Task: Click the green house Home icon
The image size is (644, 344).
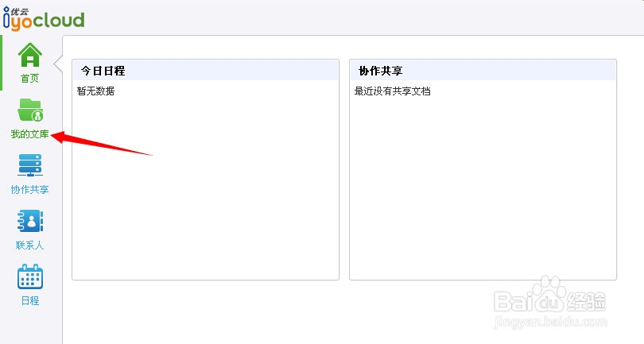Action: (30, 55)
